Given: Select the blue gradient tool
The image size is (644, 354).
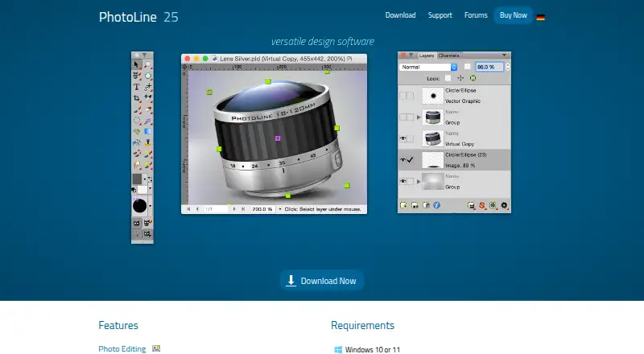Looking at the screenshot, I should click(148, 131).
